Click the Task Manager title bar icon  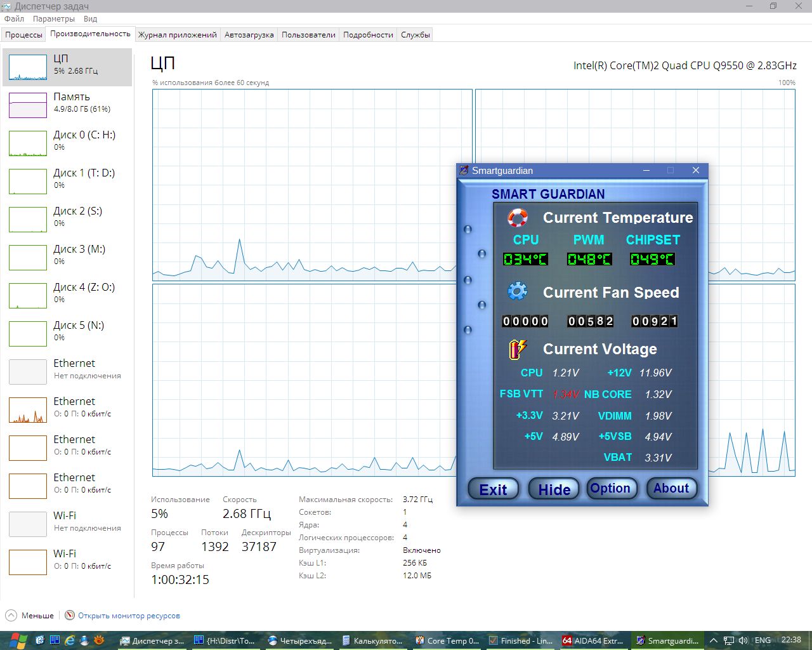pos(6,6)
